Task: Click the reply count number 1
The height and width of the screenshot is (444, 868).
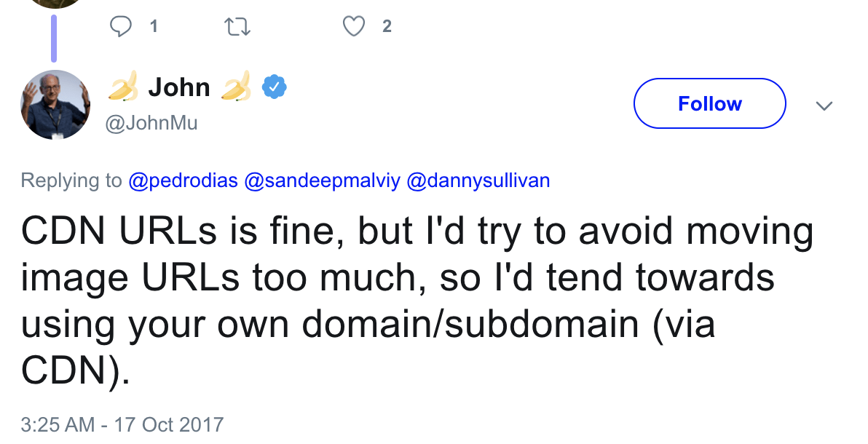Action: click(x=154, y=27)
